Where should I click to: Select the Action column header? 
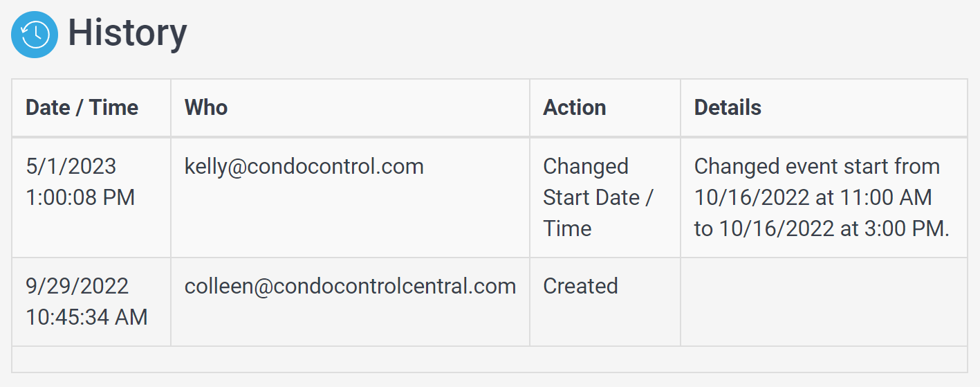coord(575,107)
